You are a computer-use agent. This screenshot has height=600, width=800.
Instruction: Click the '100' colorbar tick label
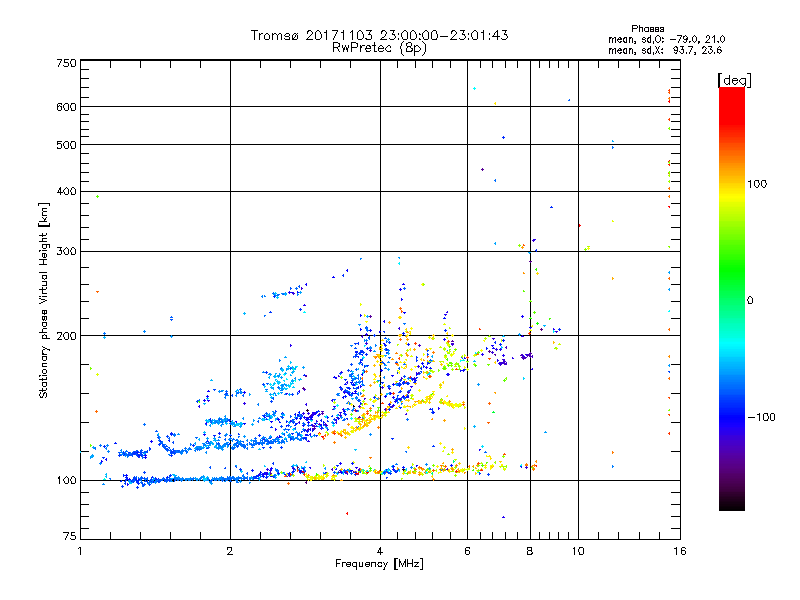[757, 184]
